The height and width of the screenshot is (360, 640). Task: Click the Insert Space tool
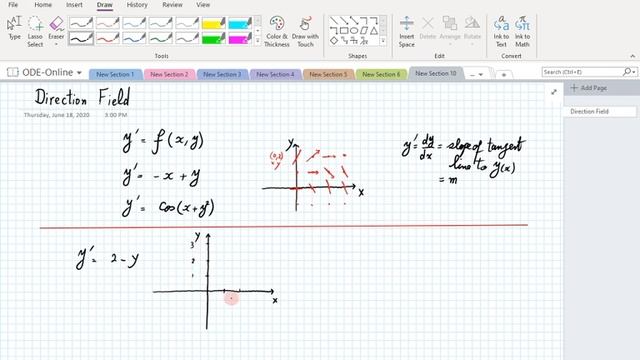pos(407,31)
